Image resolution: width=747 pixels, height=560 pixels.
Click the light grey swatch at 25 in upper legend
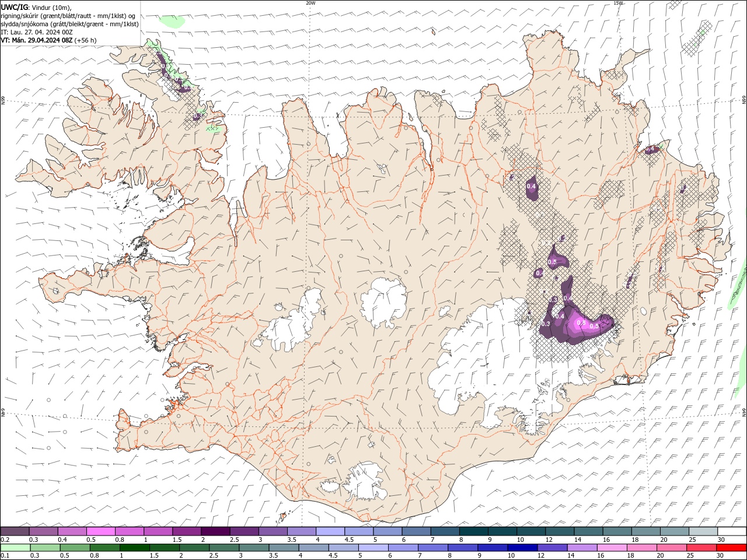pyautogui.click(x=702, y=531)
